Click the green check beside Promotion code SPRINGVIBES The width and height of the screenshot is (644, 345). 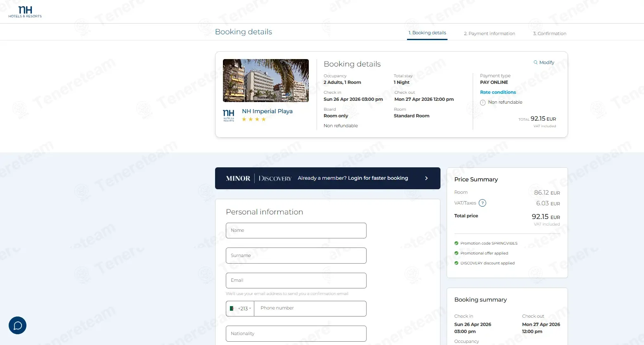click(x=456, y=243)
